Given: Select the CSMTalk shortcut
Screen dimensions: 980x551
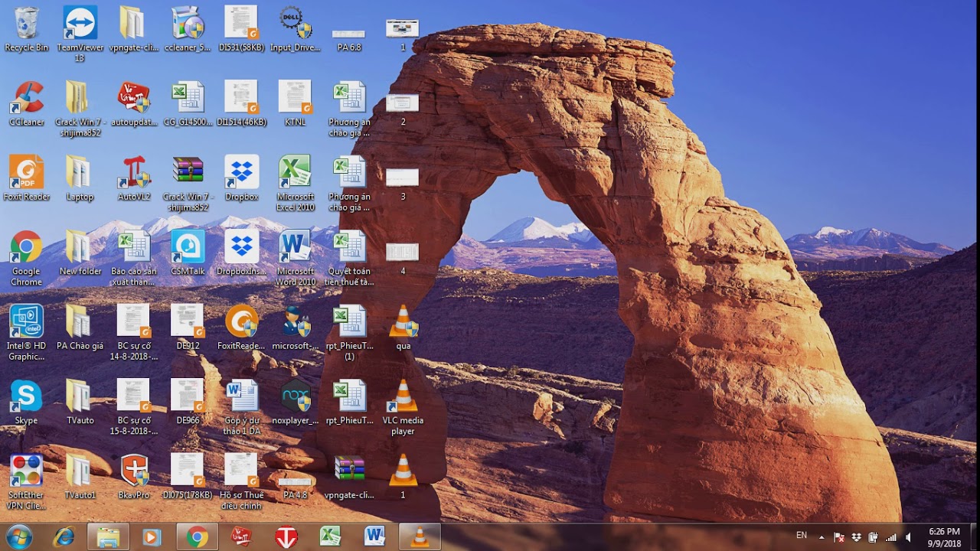Looking at the screenshot, I should [x=188, y=253].
